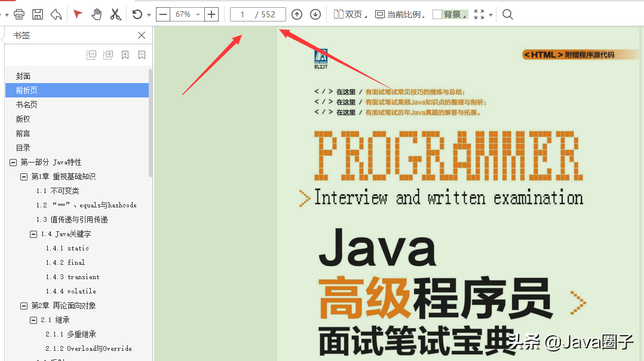The height and width of the screenshot is (361, 644).
Task: Collapse the 2.1 继承 node
Action: click(33, 320)
